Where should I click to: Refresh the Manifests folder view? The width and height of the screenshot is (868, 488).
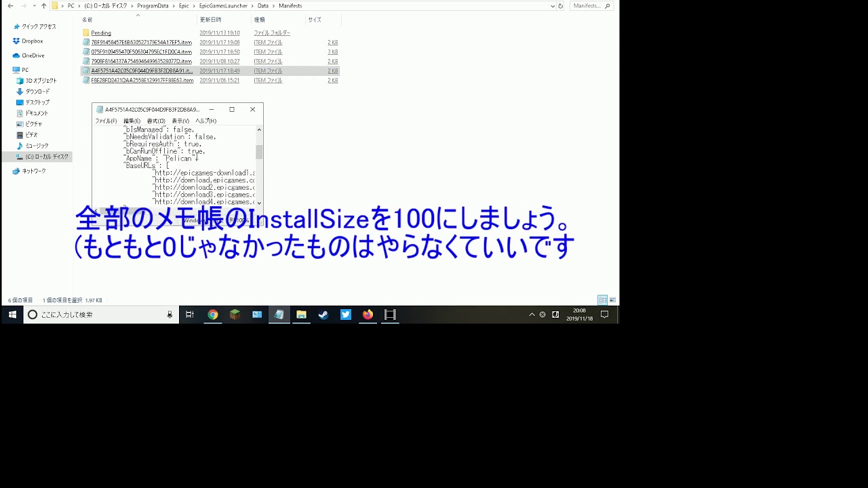coord(560,6)
